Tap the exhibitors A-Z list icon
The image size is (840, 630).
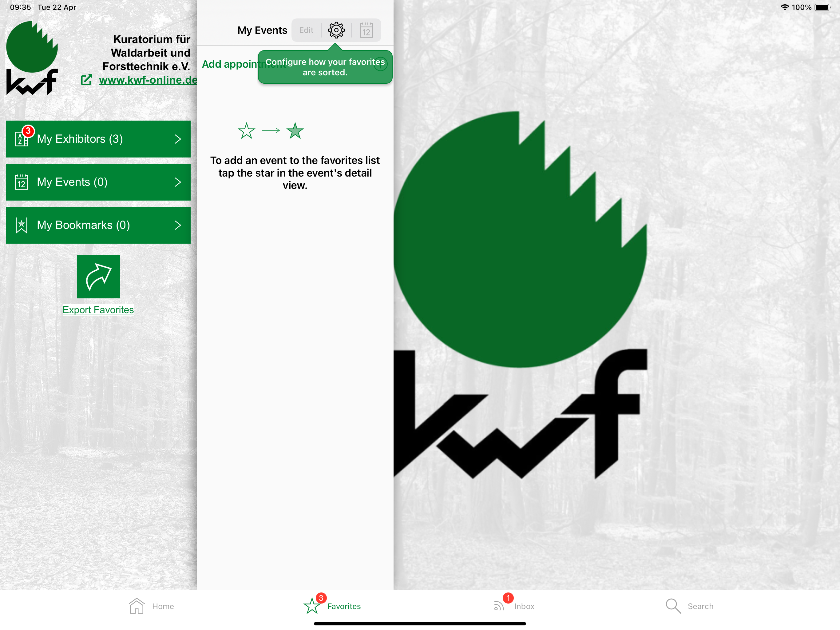coord(21,139)
